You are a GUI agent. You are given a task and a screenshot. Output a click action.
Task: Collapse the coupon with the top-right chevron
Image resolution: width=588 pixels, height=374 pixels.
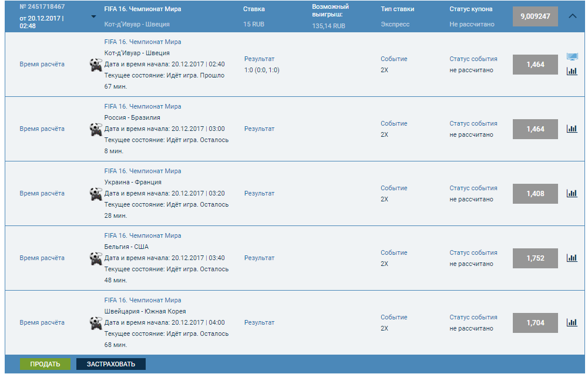(x=572, y=16)
